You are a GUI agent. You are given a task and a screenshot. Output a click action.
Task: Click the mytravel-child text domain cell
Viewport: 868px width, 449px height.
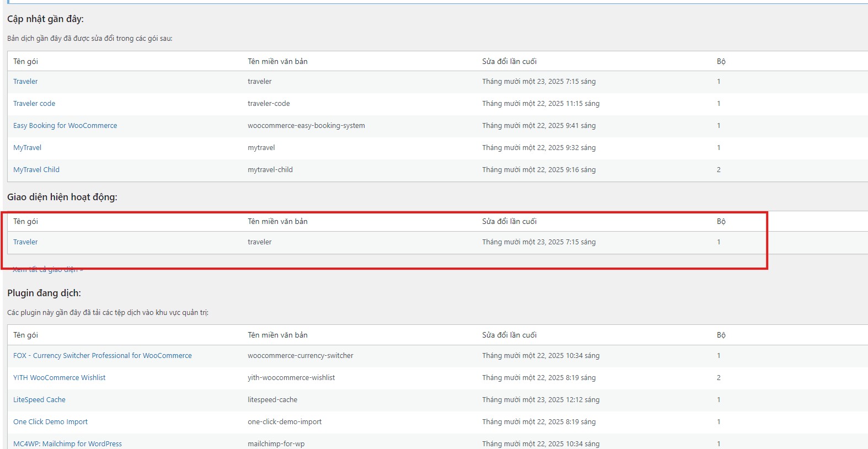coord(270,170)
